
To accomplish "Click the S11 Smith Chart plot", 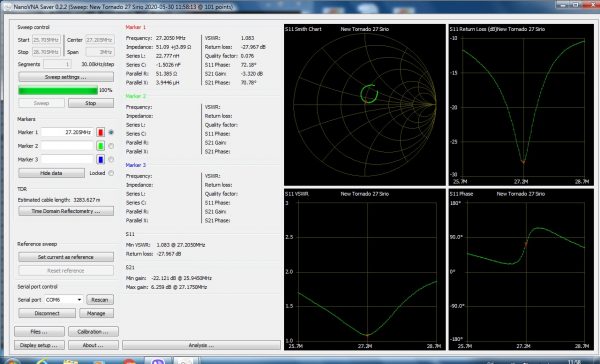I will click(x=365, y=105).
